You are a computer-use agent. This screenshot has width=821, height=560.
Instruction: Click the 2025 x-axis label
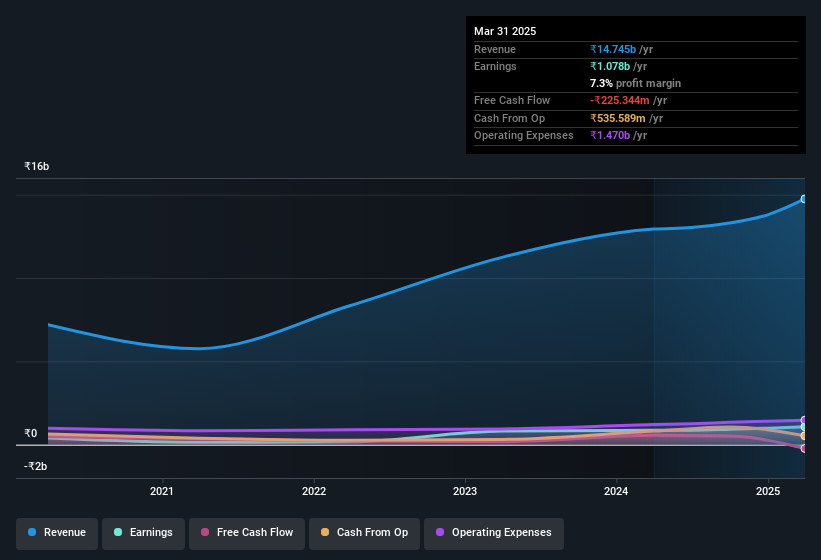tap(768, 491)
